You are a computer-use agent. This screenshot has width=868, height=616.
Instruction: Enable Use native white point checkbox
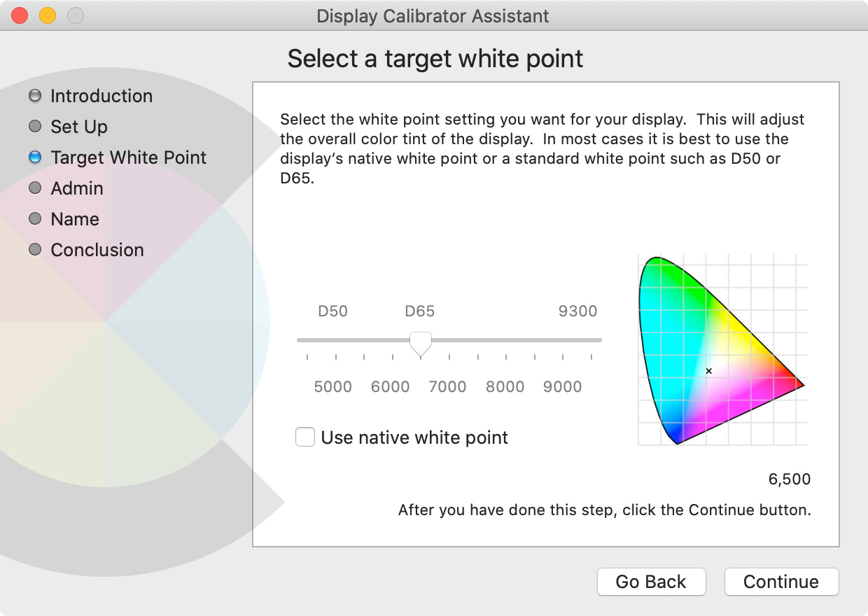(305, 437)
